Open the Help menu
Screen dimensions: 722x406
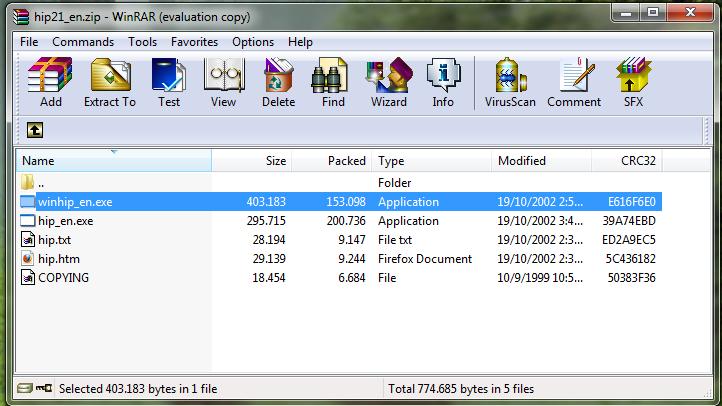(300, 42)
